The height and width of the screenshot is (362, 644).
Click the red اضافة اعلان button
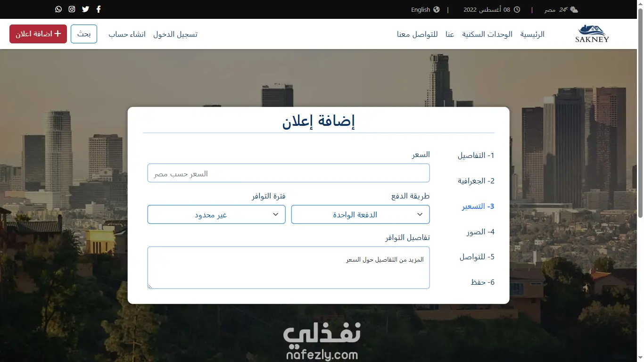(x=38, y=34)
